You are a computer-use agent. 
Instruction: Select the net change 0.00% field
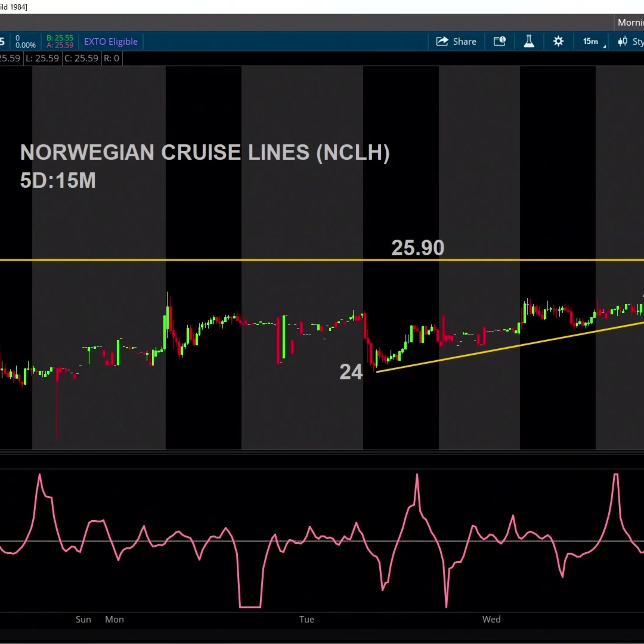point(25,45)
